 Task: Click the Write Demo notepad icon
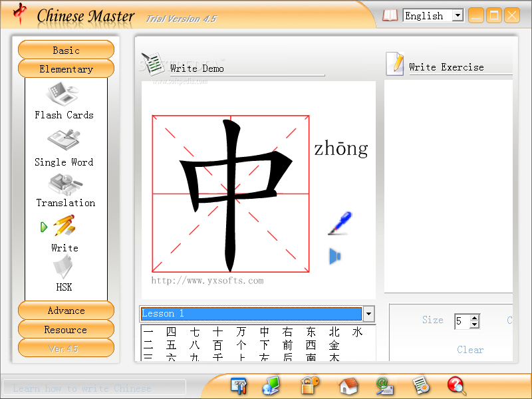click(153, 64)
